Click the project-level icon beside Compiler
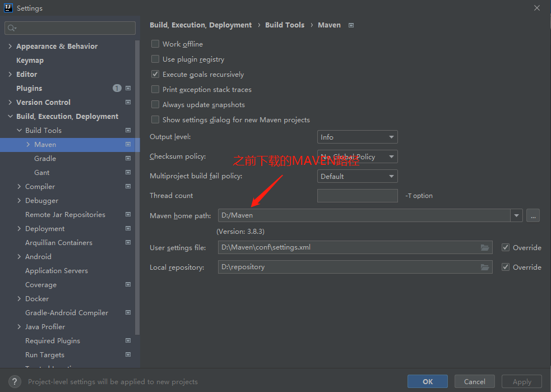This screenshot has height=392, width=551. (x=128, y=186)
